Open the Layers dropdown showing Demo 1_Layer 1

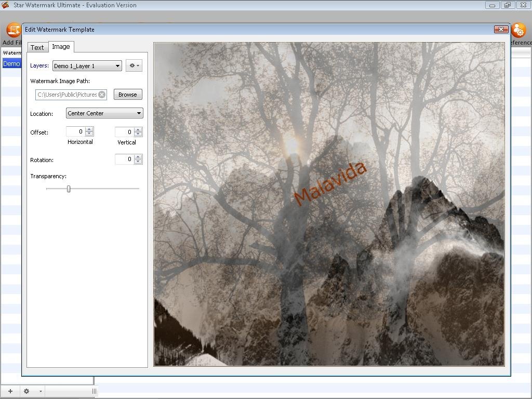87,66
